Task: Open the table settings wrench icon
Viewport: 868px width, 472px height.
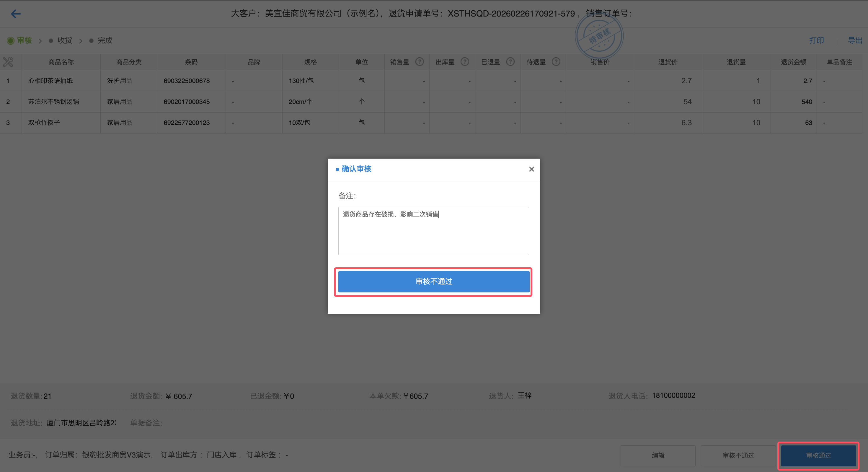Action: [8, 62]
